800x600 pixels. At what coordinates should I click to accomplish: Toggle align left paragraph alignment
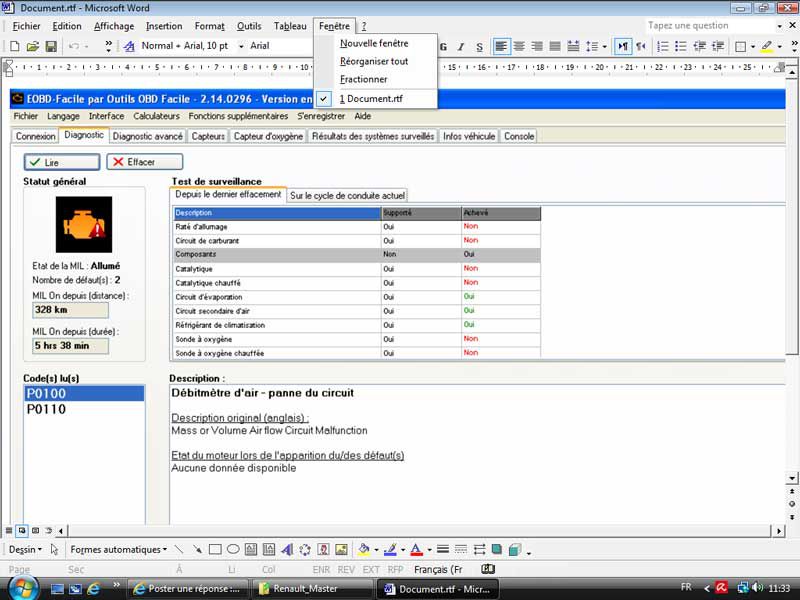coord(501,46)
